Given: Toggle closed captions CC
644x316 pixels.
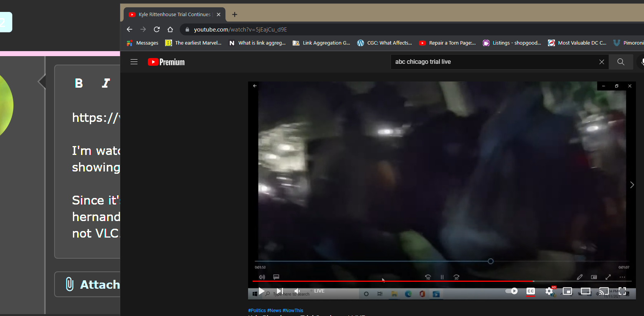Looking at the screenshot, I should click(x=531, y=291).
